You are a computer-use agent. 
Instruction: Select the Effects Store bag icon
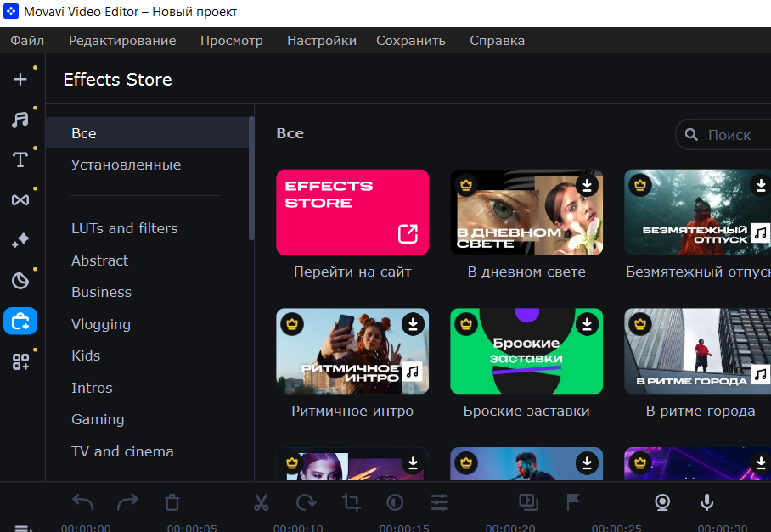click(x=20, y=321)
